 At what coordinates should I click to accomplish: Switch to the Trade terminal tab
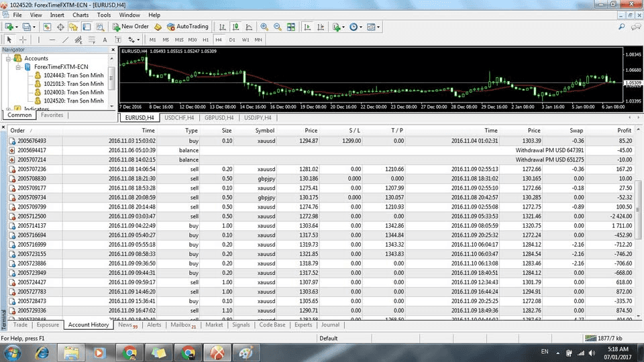[x=20, y=324]
